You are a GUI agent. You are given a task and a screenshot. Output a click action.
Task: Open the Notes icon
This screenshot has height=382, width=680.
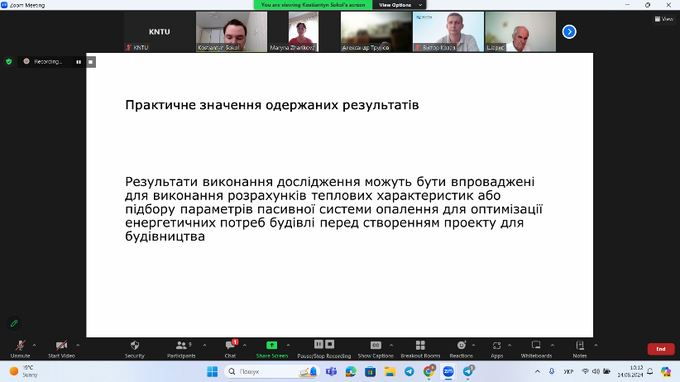(580, 346)
